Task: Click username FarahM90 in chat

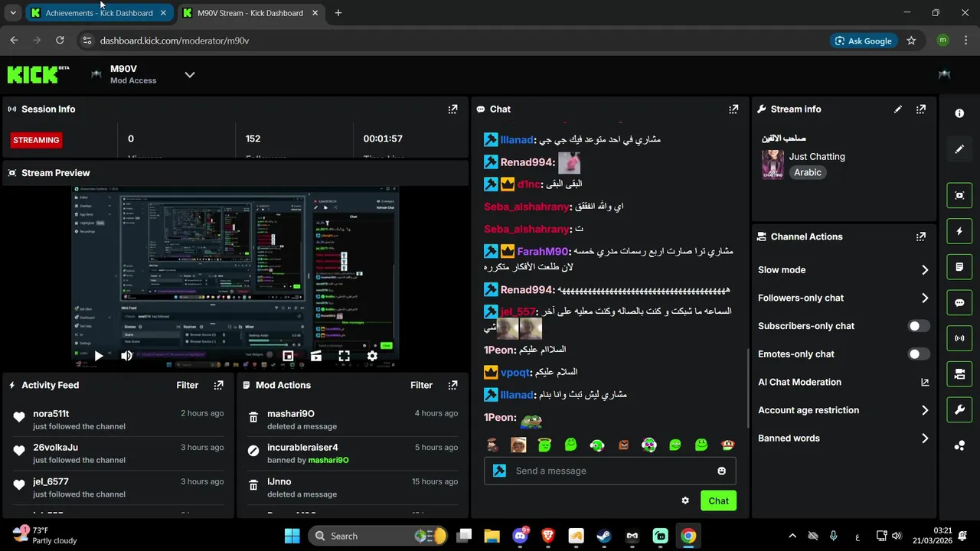Action: coord(543,252)
